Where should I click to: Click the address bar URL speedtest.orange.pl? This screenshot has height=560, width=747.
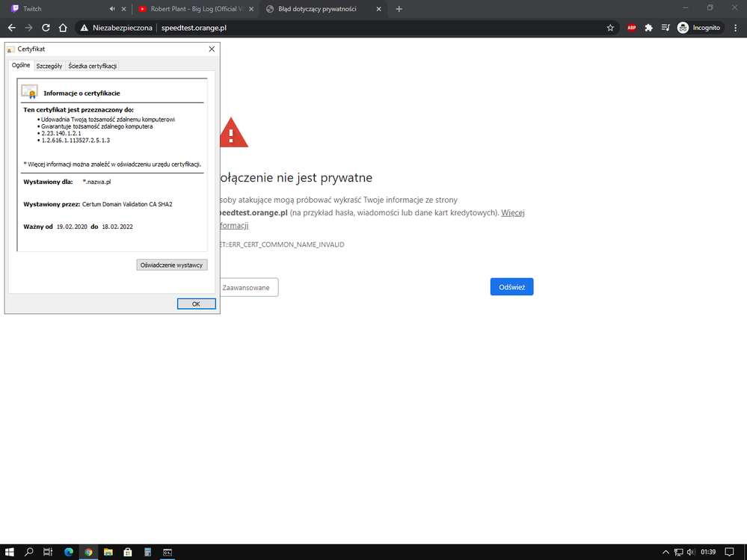tap(194, 28)
